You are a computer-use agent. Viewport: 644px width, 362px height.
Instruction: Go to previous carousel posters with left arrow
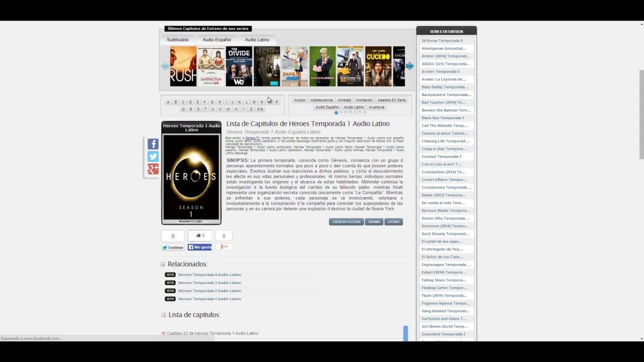coord(165,66)
